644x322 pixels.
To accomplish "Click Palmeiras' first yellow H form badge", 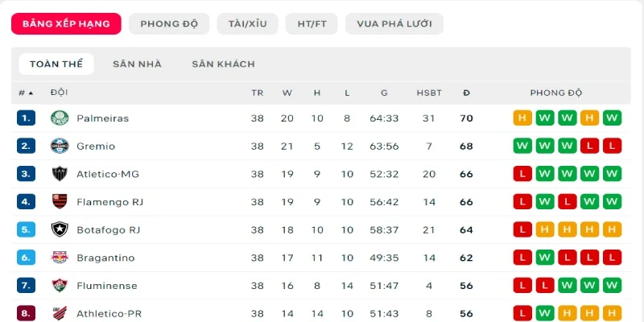I will point(522,118).
